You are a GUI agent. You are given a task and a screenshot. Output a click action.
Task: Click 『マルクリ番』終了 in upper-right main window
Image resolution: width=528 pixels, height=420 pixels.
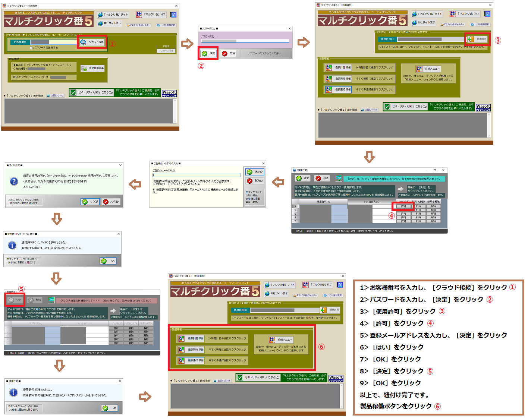coord(465,14)
